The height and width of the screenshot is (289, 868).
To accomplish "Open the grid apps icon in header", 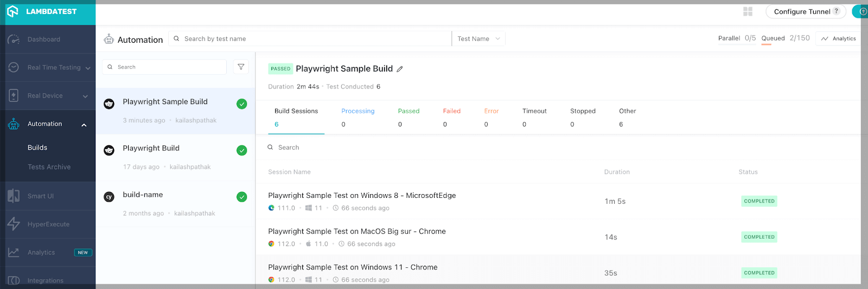I will tap(748, 11).
